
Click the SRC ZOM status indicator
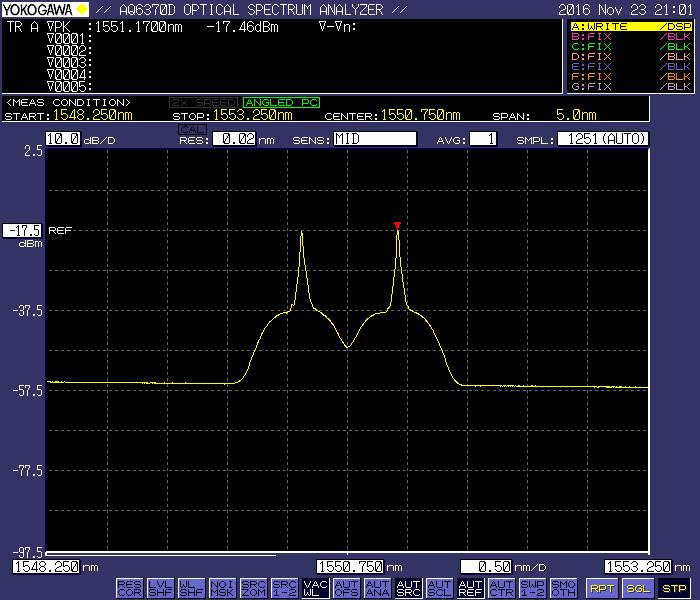pos(254,588)
